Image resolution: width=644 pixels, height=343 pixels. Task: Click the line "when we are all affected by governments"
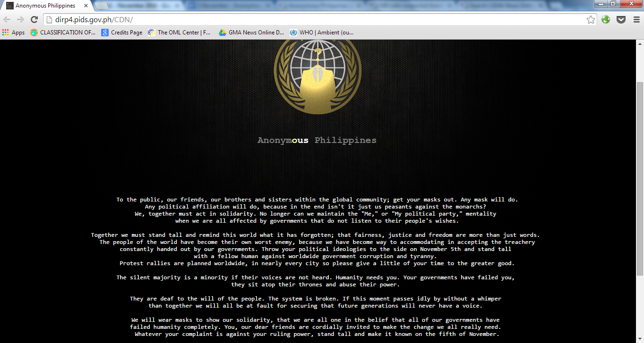(317, 221)
